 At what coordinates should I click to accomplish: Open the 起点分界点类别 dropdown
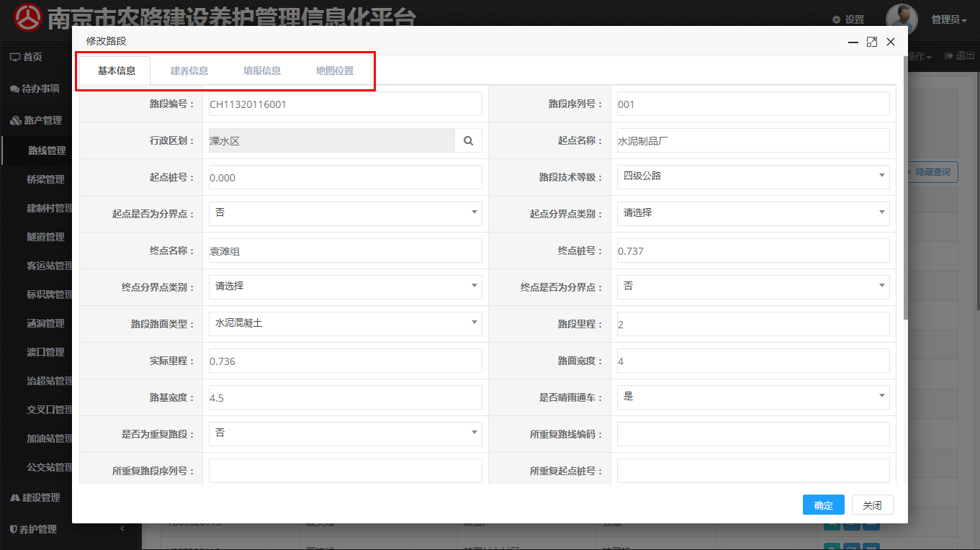(753, 213)
